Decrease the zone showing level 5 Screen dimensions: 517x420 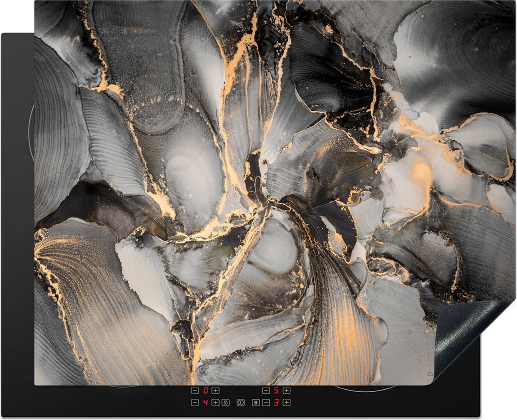(x=266, y=390)
